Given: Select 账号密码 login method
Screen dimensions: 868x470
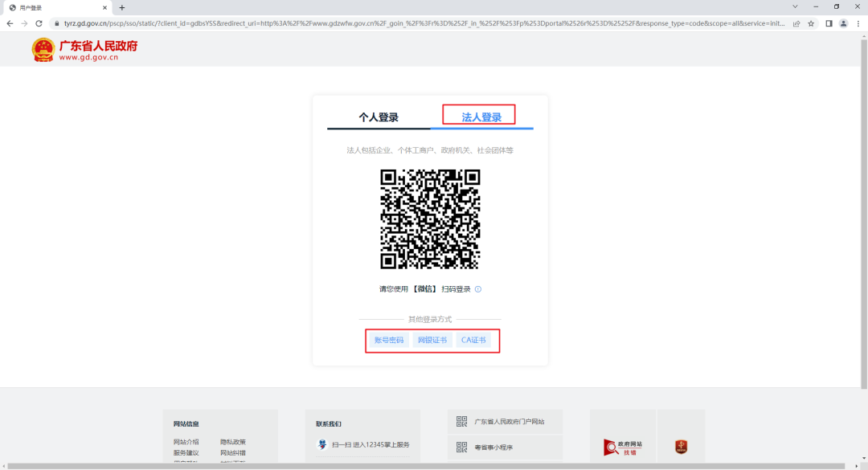Looking at the screenshot, I should click(388, 339).
